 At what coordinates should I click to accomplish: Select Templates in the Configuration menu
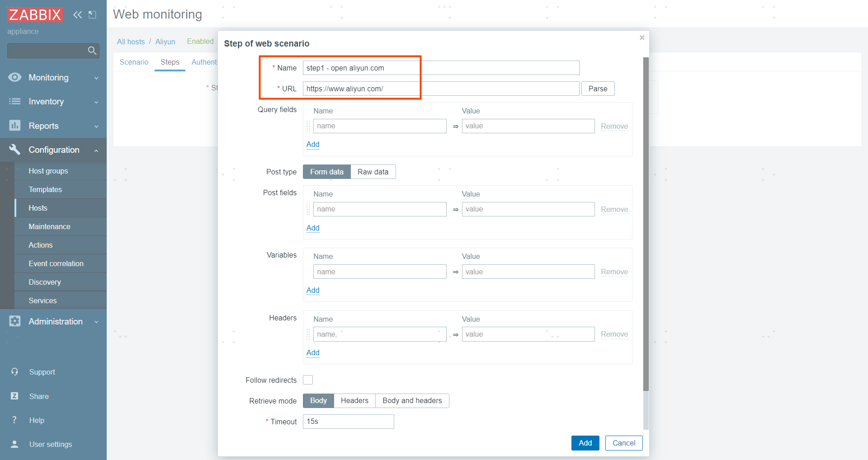click(x=44, y=189)
